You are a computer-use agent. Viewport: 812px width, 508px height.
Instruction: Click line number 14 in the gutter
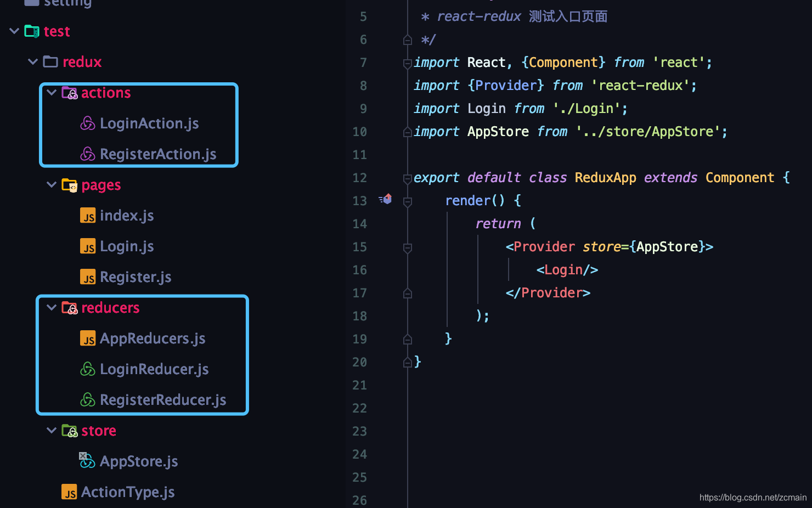click(x=359, y=224)
